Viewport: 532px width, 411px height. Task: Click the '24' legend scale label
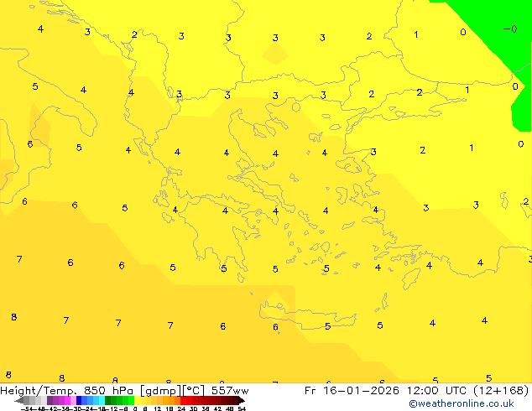point(181,408)
